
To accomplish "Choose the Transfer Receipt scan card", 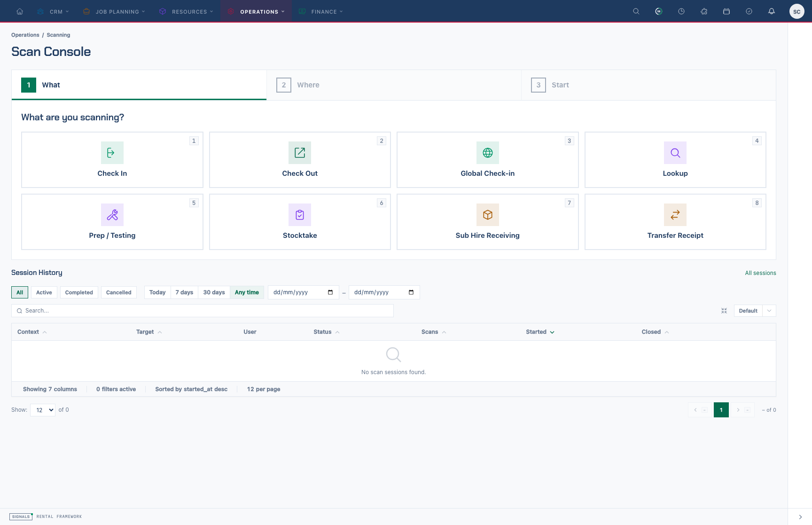I will coord(675,222).
